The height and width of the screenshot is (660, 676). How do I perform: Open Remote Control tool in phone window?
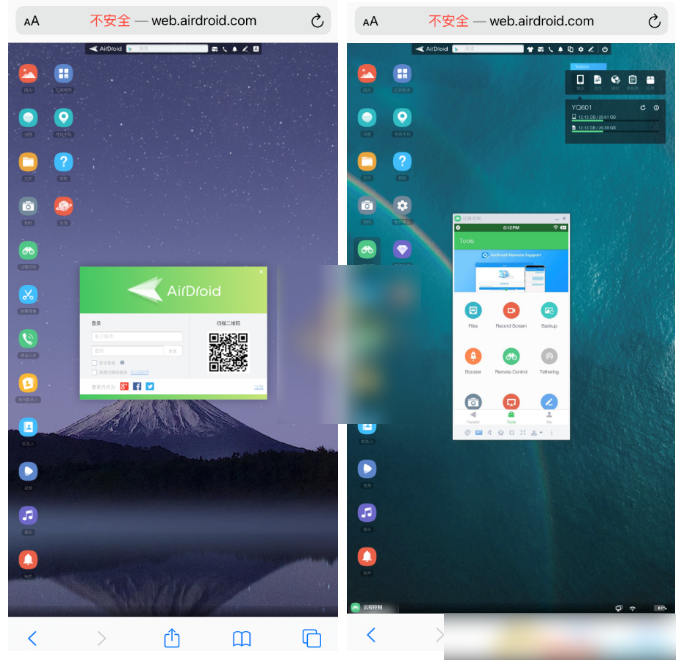511,357
